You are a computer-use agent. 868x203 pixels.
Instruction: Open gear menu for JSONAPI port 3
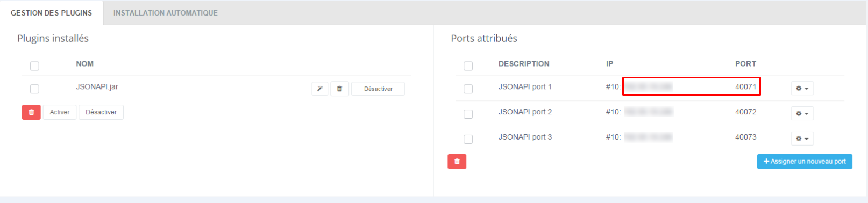point(802,139)
